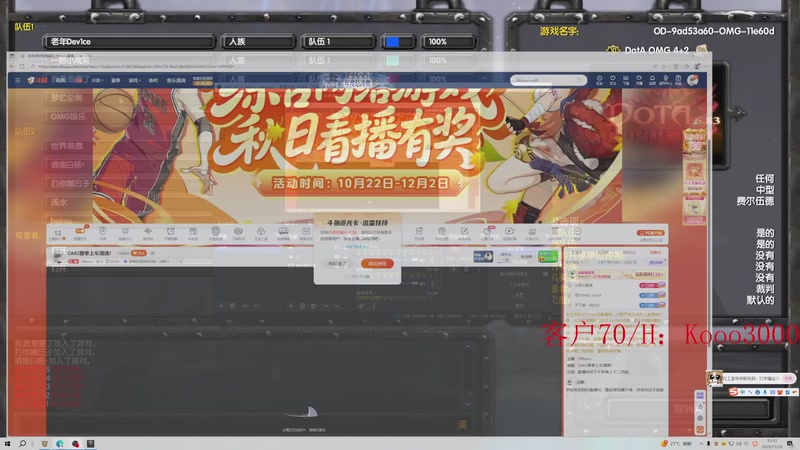This screenshot has height=450, width=800.
Task: Open the 鱼吧 tab in the Douyu nav
Action: (x=153, y=80)
